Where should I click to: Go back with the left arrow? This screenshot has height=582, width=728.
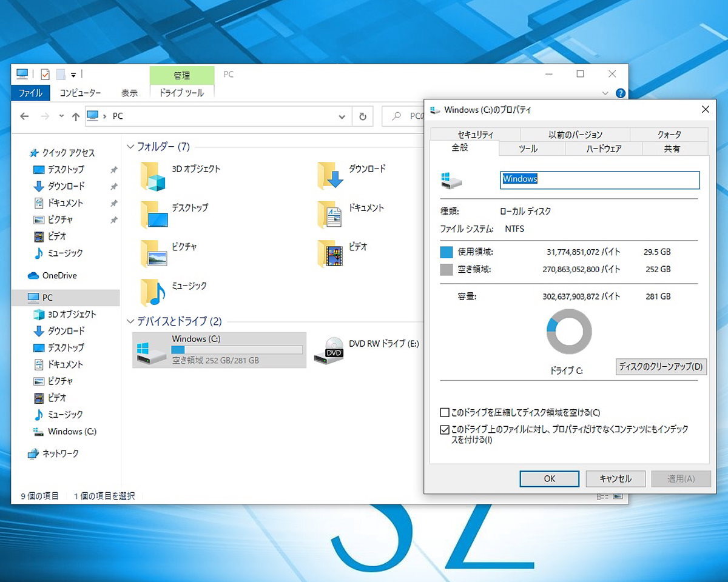pyautogui.click(x=24, y=116)
